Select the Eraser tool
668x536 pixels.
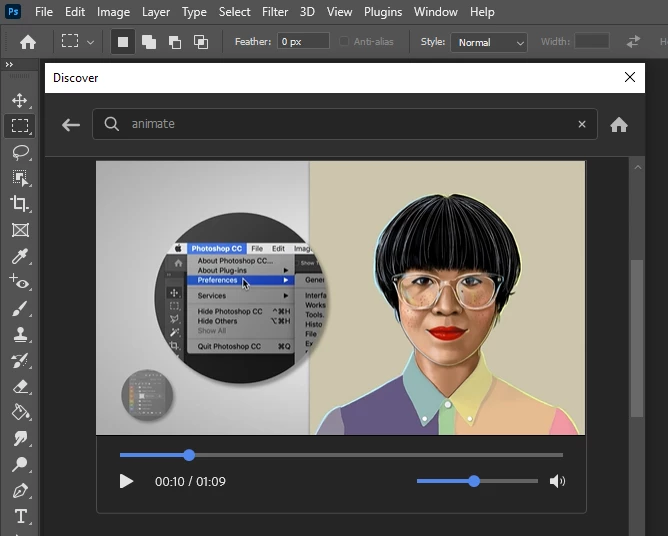(x=20, y=387)
